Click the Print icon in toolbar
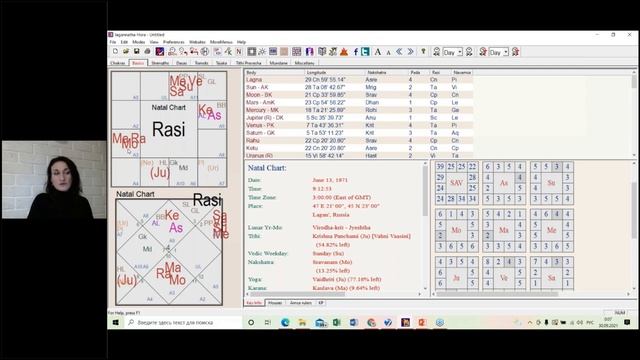640x360 pixels. click(147, 51)
